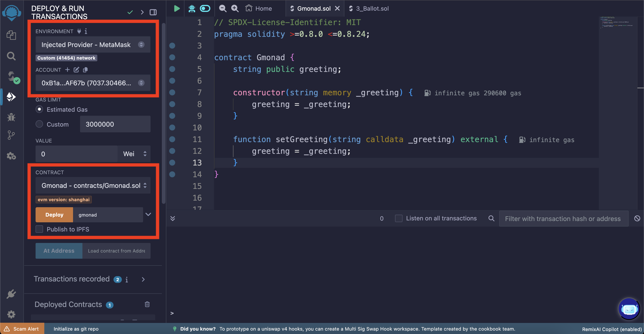Open the Home tab

(259, 9)
